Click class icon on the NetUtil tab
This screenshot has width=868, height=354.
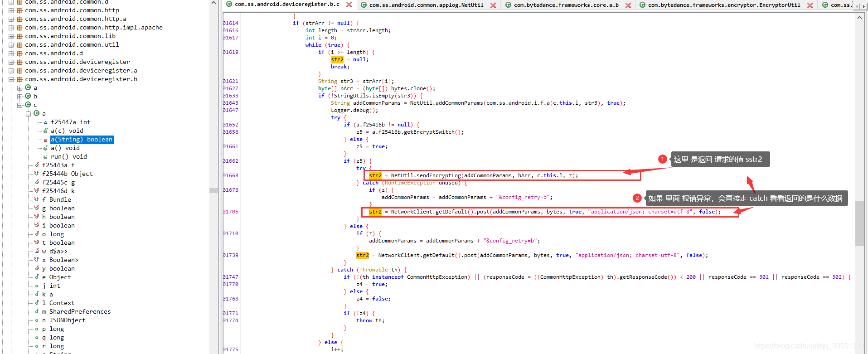click(364, 5)
